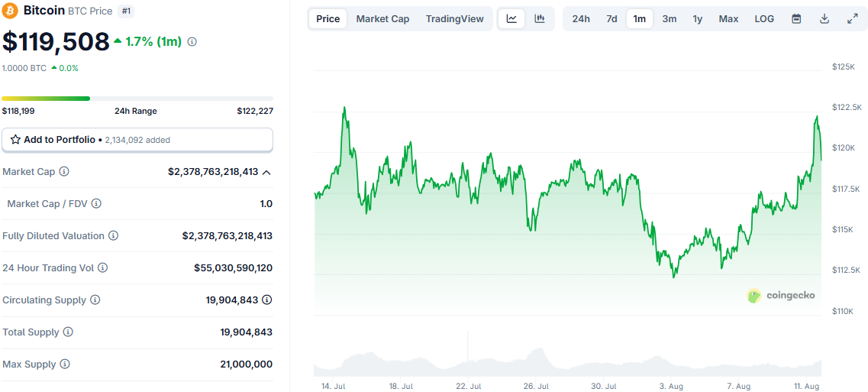Click the 3. Aug date axis label
This screenshot has height=392, width=868.
coord(671,385)
